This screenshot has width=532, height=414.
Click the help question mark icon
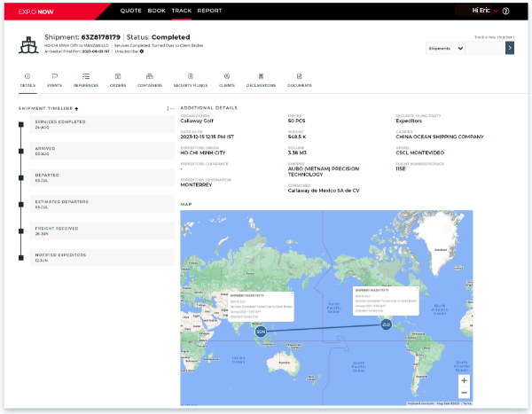coord(505,12)
